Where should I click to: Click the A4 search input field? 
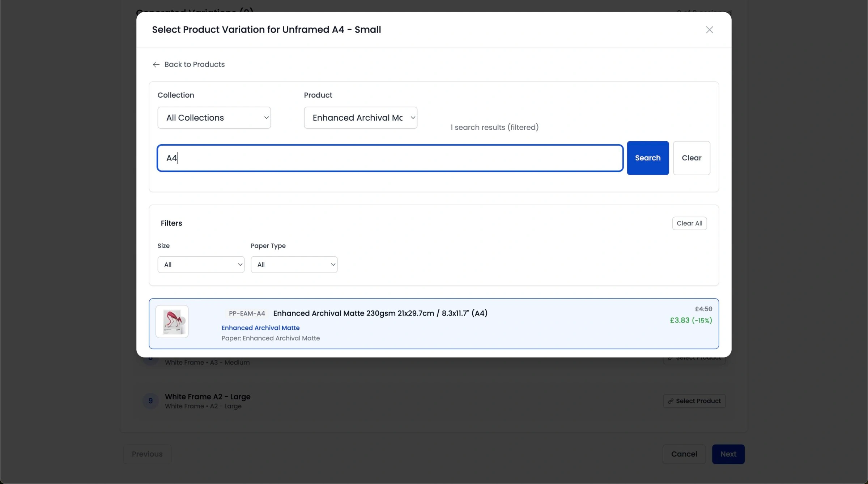tap(390, 158)
